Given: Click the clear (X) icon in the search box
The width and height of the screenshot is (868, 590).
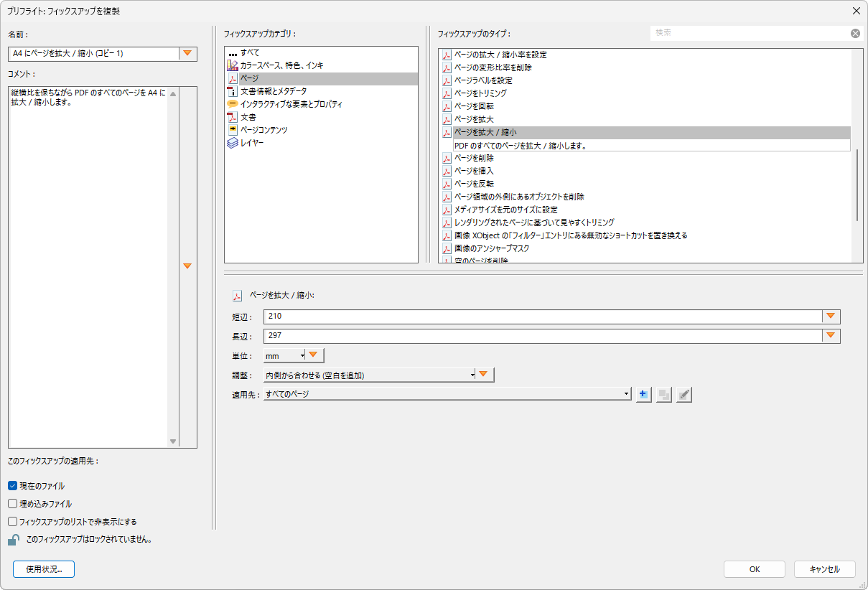Looking at the screenshot, I should point(855,32).
